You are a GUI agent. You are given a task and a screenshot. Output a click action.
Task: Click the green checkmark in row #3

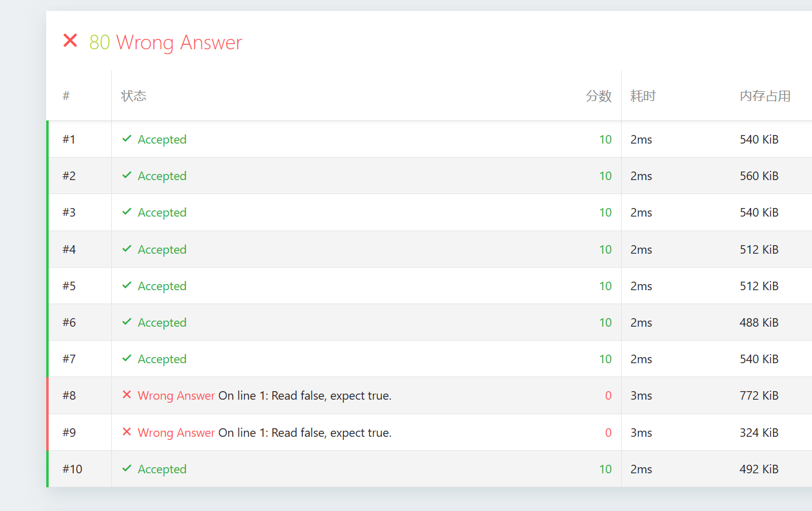tap(127, 212)
